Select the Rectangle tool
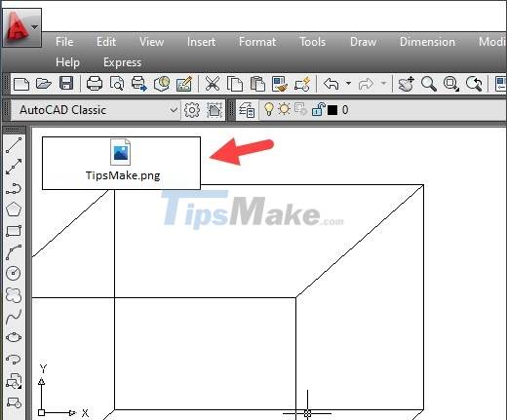 point(14,231)
